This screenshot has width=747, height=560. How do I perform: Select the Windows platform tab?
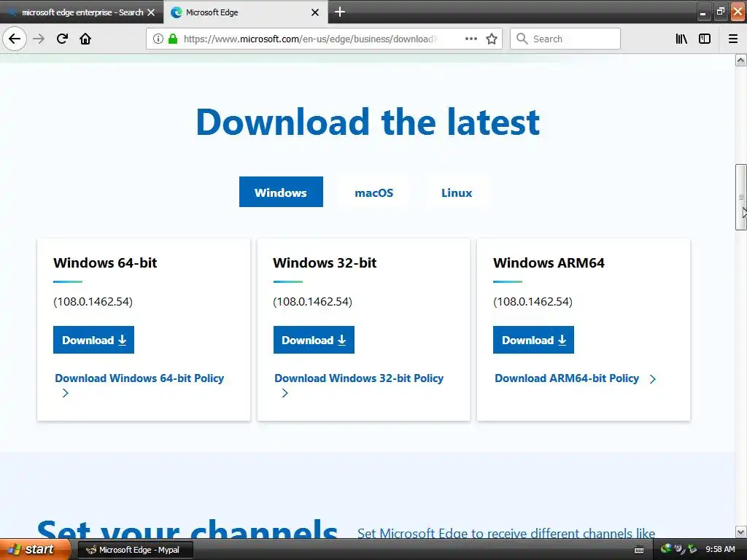pyautogui.click(x=281, y=192)
